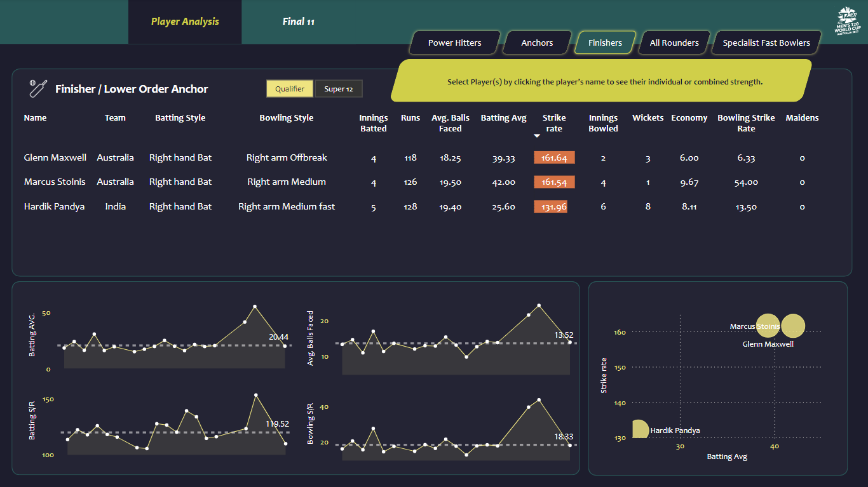868x487 pixels.
Task: Sort by the Batting Style header
Action: coord(180,118)
